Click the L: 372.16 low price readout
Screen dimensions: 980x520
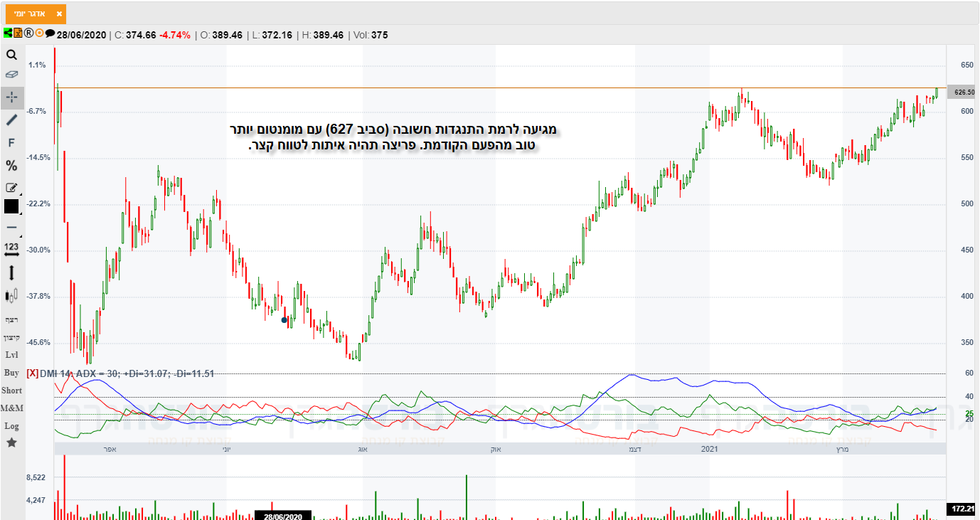(272, 35)
